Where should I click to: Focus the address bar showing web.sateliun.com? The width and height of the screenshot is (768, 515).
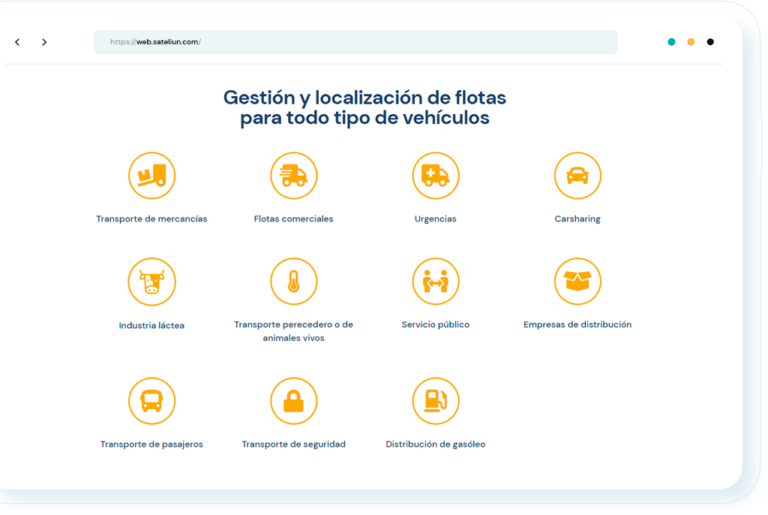[356, 42]
